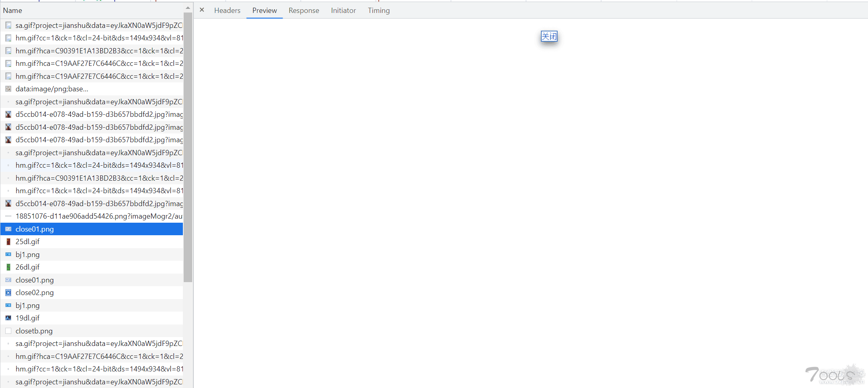
Task: Switch to the Headers tab
Action: click(227, 11)
